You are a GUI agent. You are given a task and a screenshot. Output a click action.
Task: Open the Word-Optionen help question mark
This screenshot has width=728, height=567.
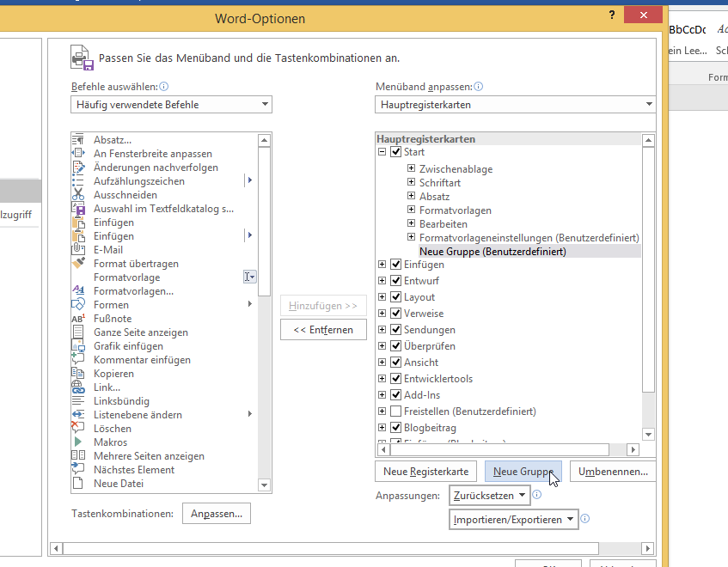click(612, 15)
